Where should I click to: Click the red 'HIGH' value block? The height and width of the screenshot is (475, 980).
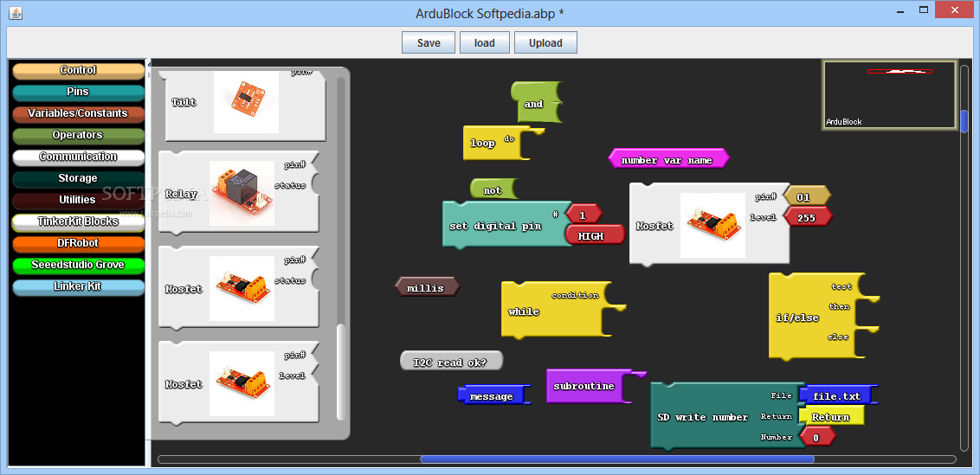(594, 235)
